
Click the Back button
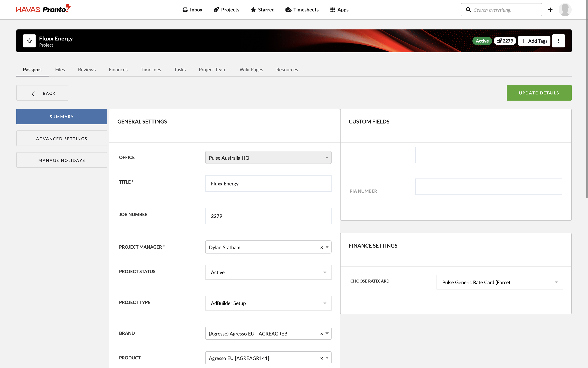(x=42, y=93)
